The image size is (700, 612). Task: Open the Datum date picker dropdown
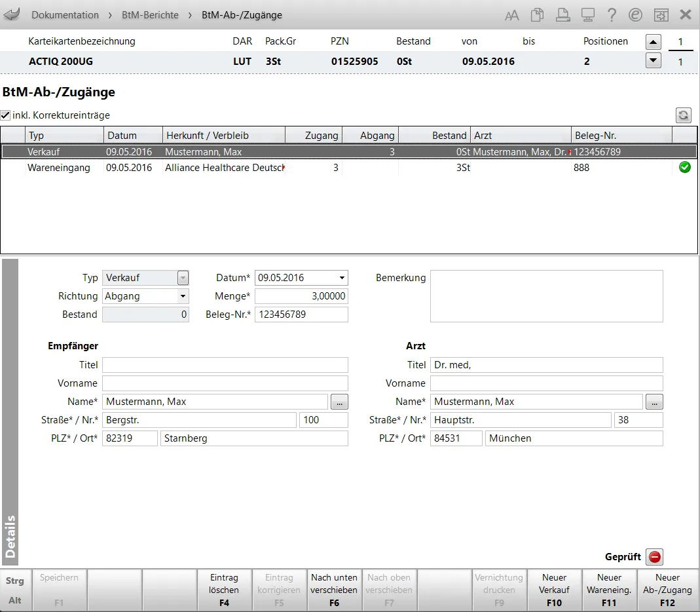coord(342,278)
